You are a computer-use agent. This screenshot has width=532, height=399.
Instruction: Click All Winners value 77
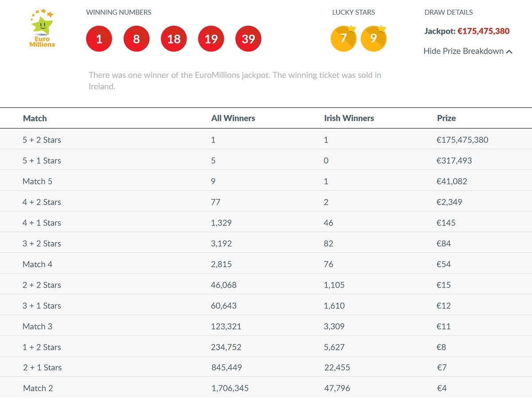click(215, 202)
